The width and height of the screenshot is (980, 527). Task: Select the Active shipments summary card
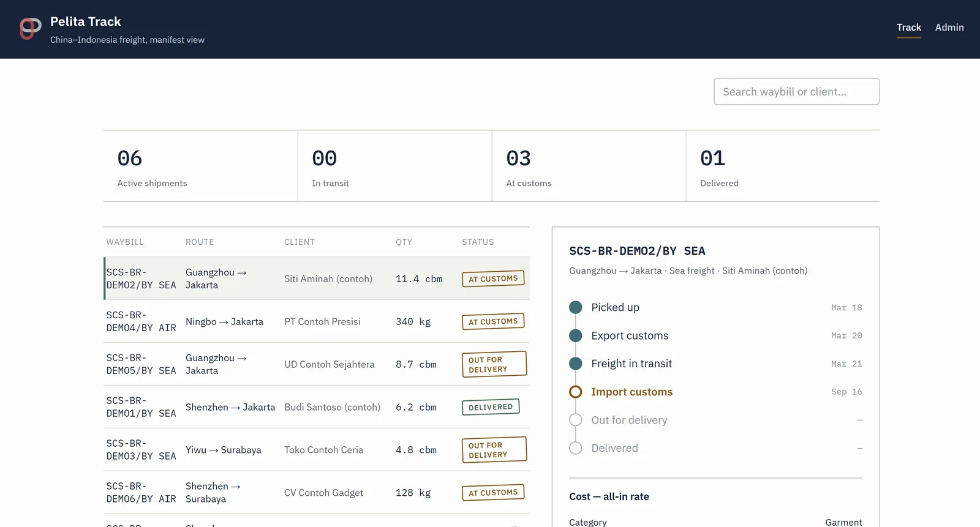(200, 166)
